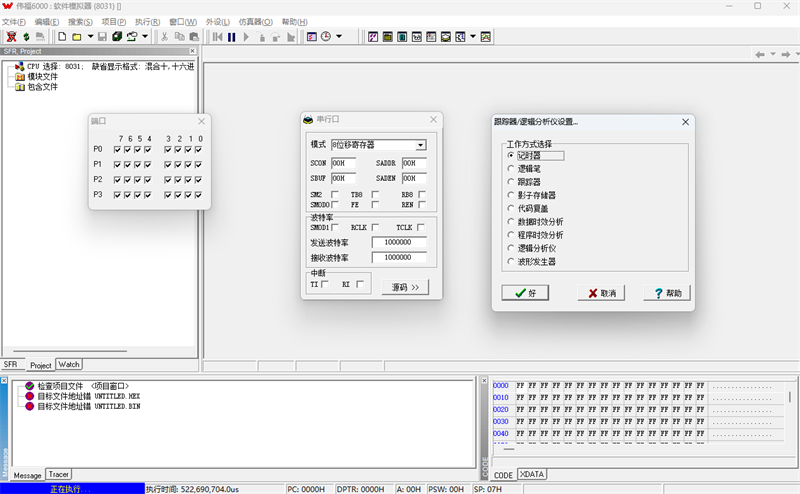Click the clock timer icon in toolbar
The image size is (800, 494).
[326, 37]
